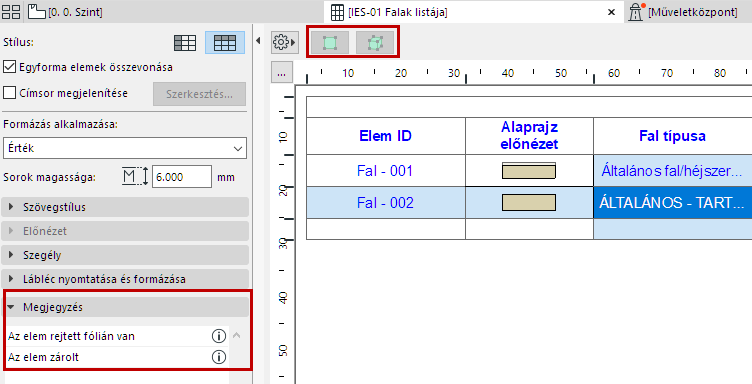
Task: Uncheck Egyforma elemek összevonása checkbox
Action: pyautogui.click(x=10, y=67)
